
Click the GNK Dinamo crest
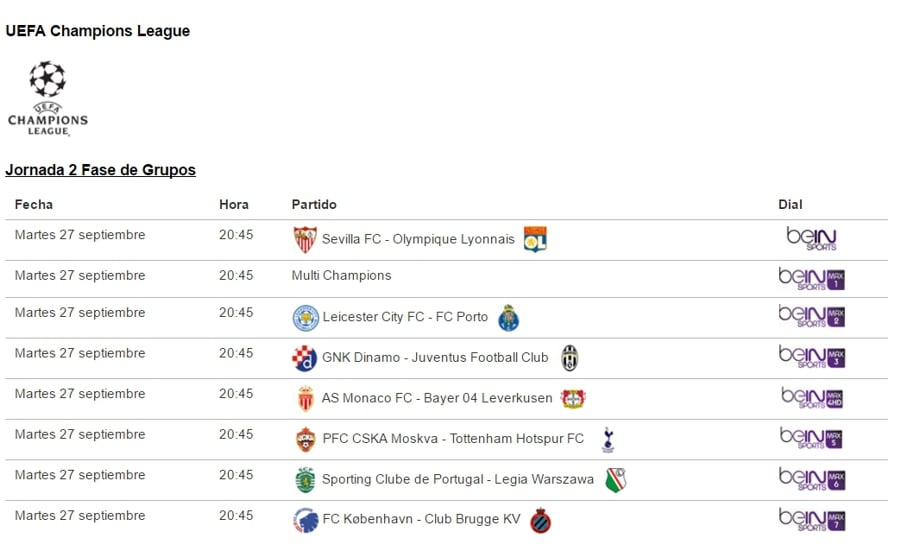[305, 358]
